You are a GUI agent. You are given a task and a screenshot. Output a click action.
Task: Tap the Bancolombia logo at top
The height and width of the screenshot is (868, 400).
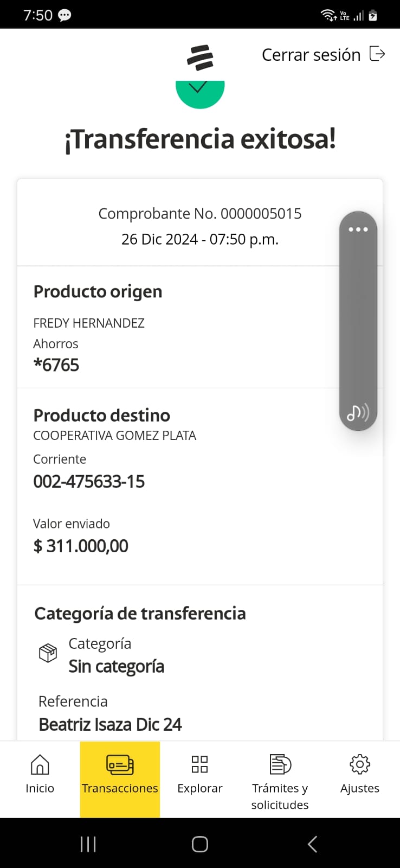coord(200,58)
